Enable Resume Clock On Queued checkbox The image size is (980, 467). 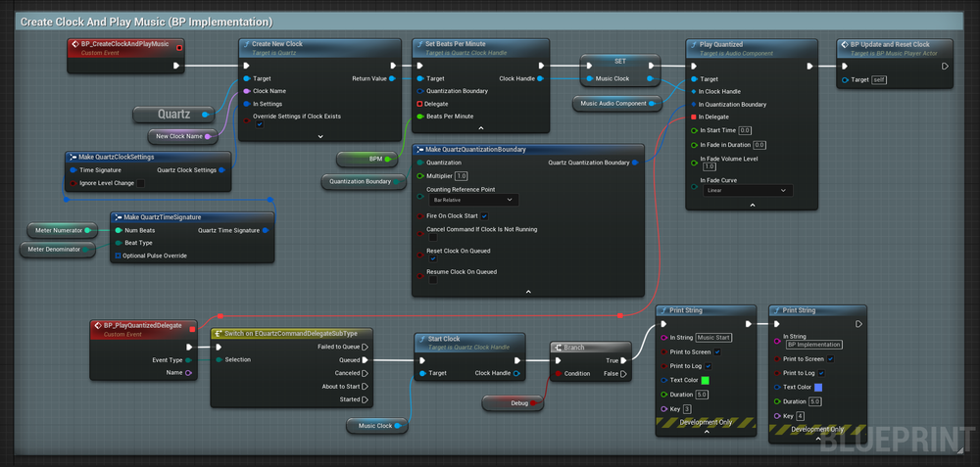433,280
